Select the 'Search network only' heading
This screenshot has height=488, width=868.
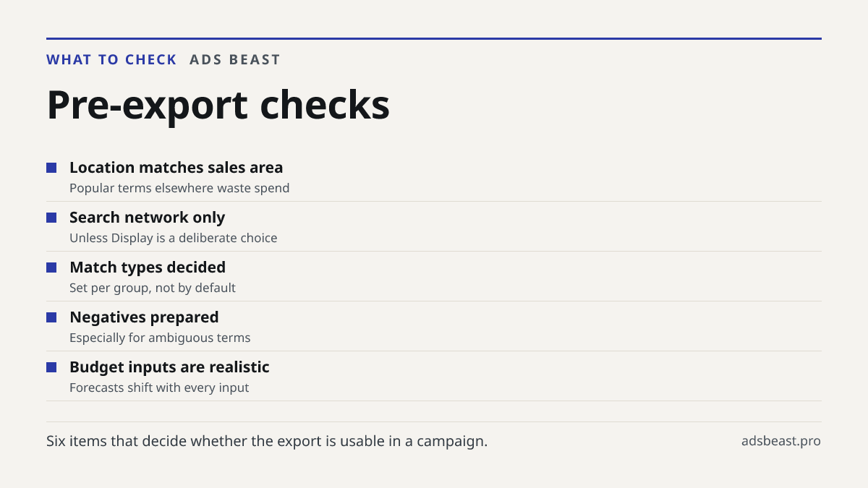pos(148,218)
